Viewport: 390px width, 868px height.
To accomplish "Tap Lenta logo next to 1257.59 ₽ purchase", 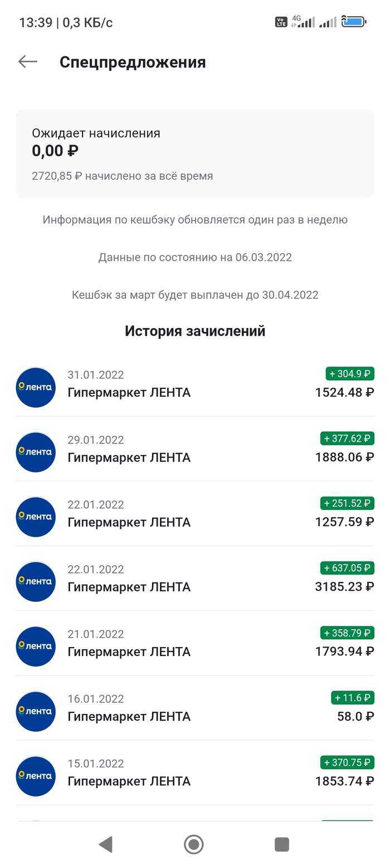I will [36, 517].
